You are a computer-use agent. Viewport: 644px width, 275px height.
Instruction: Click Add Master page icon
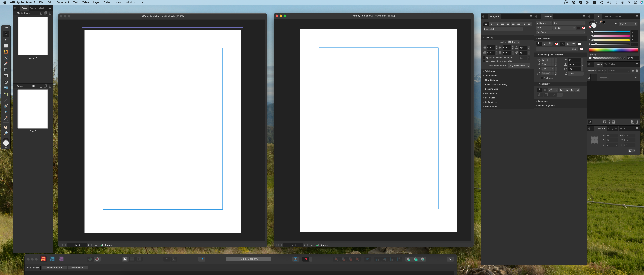(40, 13)
